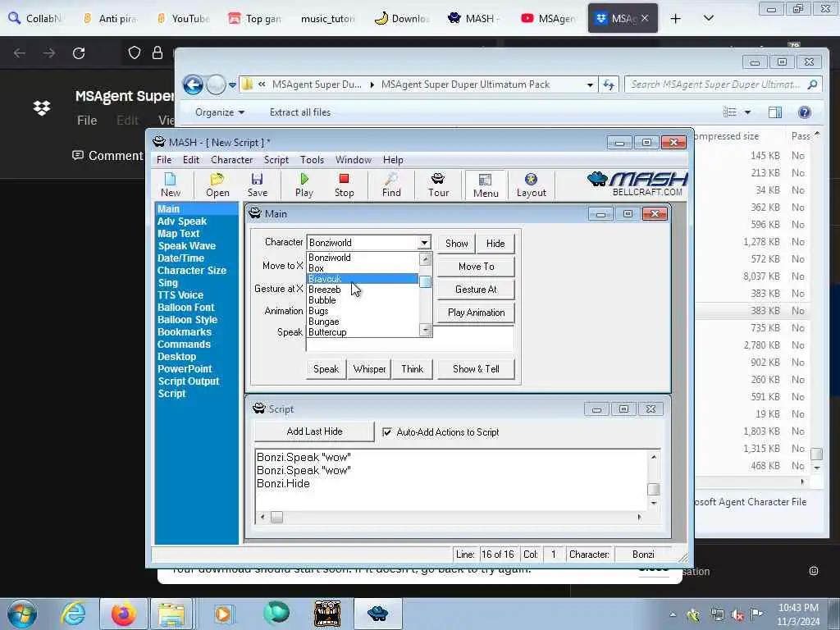Click the character list scrollbar thumb

tap(426, 282)
